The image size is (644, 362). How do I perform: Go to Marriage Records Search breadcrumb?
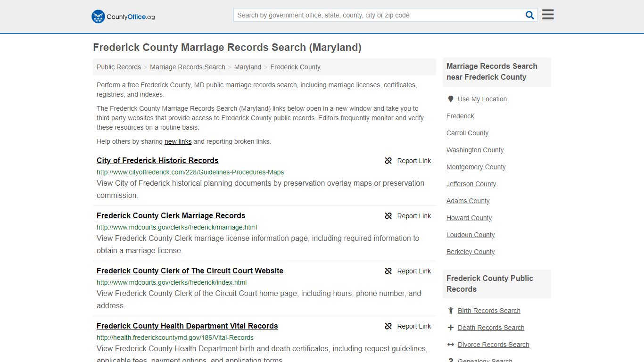click(188, 67)
